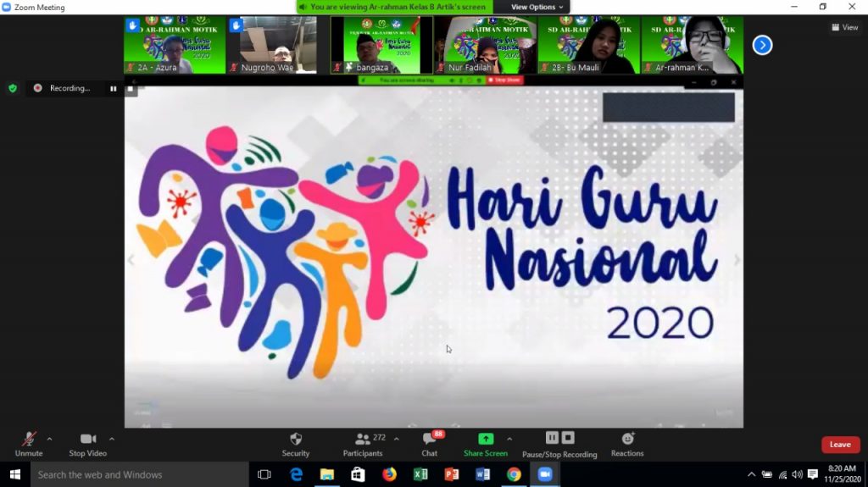
Task: Click the green Share Screen icon
Action: 485,438
